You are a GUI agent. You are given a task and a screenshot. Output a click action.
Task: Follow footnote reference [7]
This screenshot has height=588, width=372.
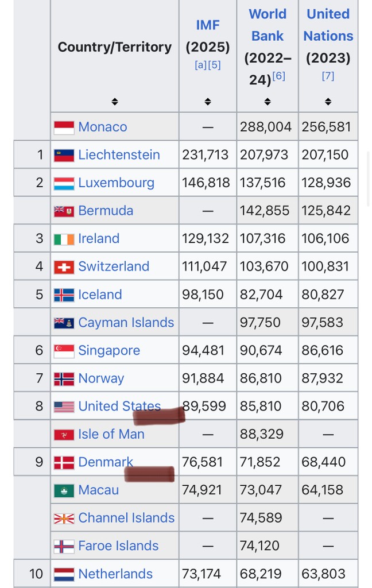pyautogui.click(x=328, y=76)
